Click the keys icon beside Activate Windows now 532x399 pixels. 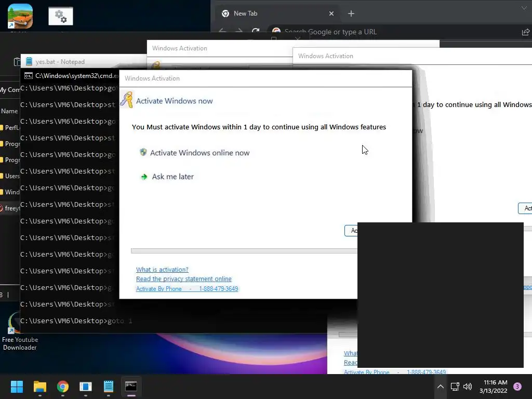coord(127,100)
